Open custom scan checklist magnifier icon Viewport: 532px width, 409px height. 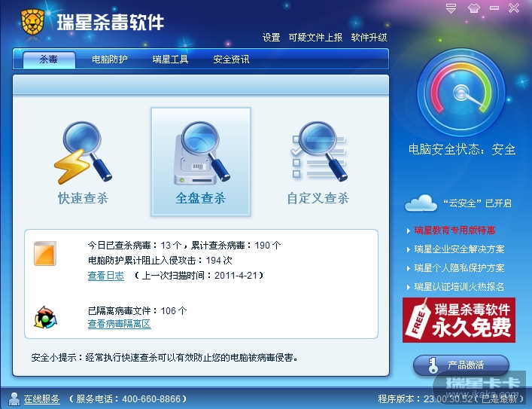[319, 151]
